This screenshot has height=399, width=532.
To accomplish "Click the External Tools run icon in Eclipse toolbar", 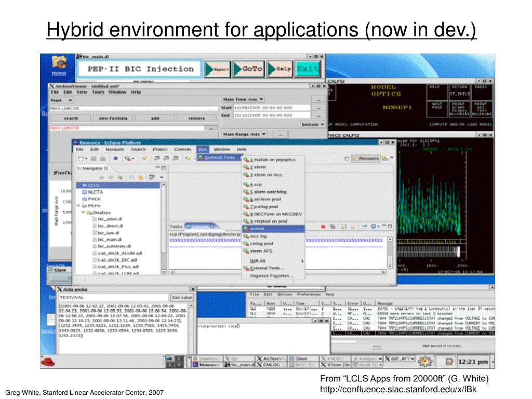I will point(129,158).
